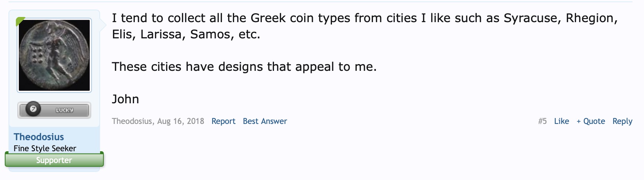Reply to Theodosius's post
Viewport: 644px width, 180px height.
click(x=623, y=121)
